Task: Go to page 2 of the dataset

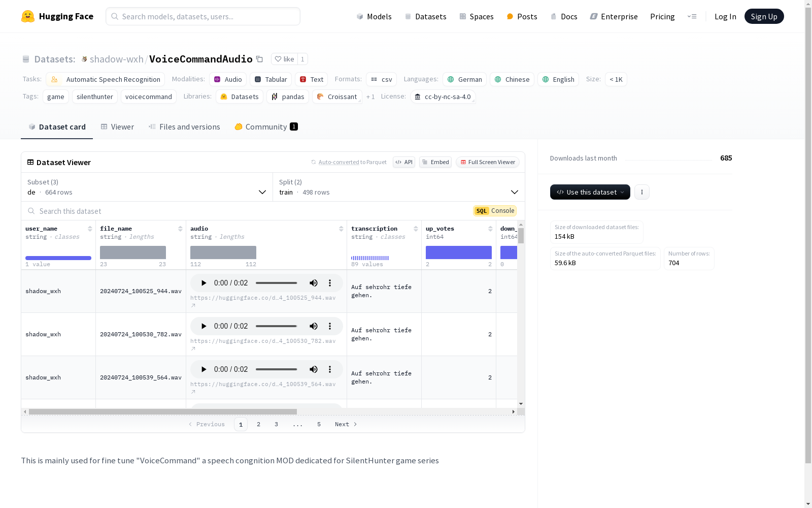Action: (259, 424)
